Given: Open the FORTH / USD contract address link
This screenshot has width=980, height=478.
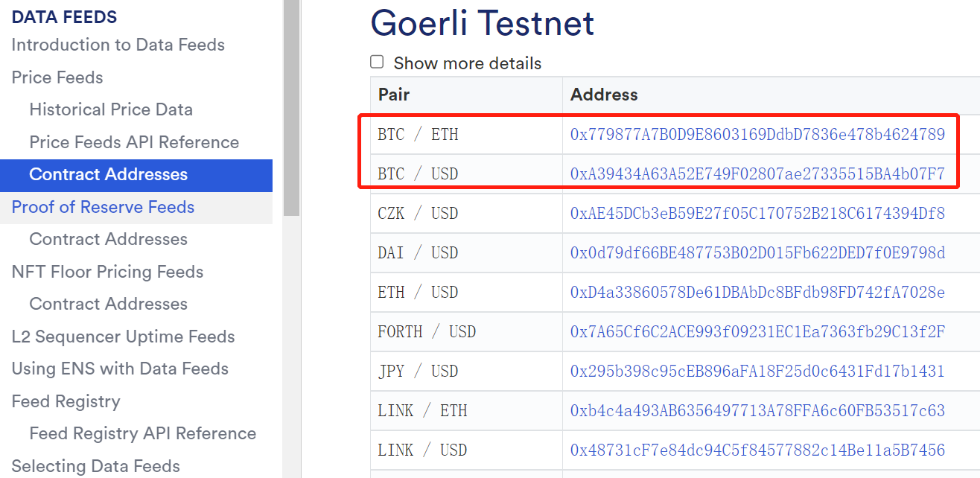Looking at the screenshot, I should coord(757,332).
